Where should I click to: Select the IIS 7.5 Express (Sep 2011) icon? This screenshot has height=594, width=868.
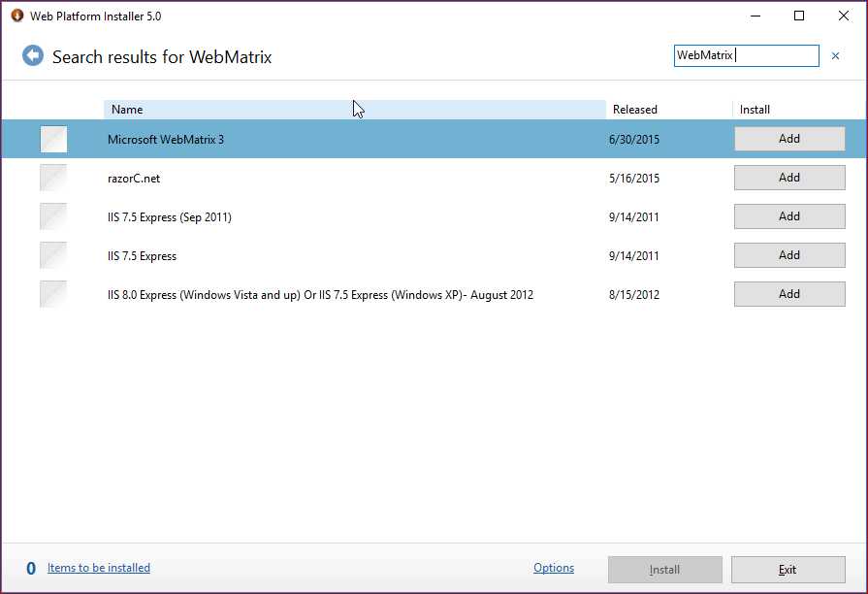(x=53, y=216)
